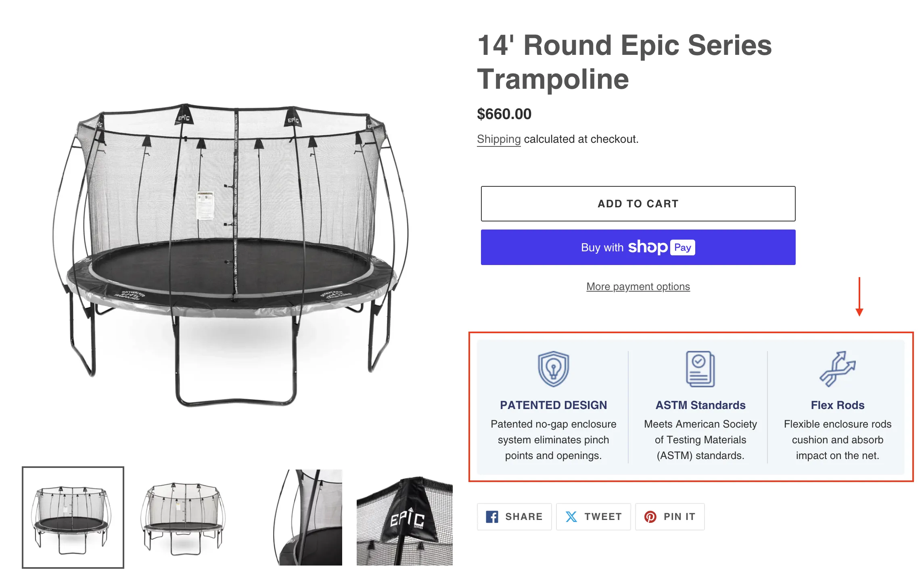
Task: Open More payment options
Action: tap(638, 286)
